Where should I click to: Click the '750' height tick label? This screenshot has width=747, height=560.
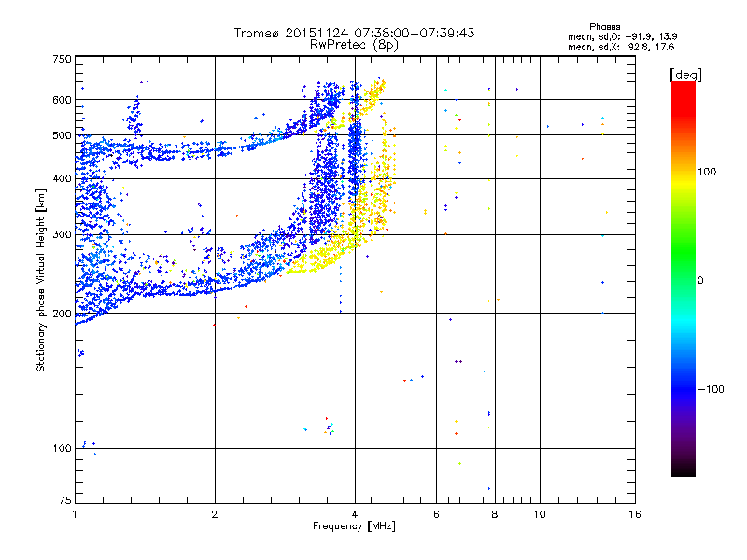point(63,59)
